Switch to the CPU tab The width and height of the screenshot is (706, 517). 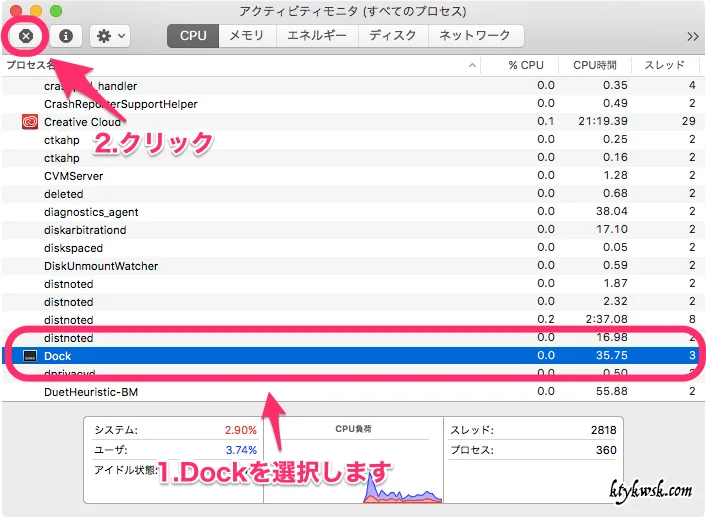(193, 36)
